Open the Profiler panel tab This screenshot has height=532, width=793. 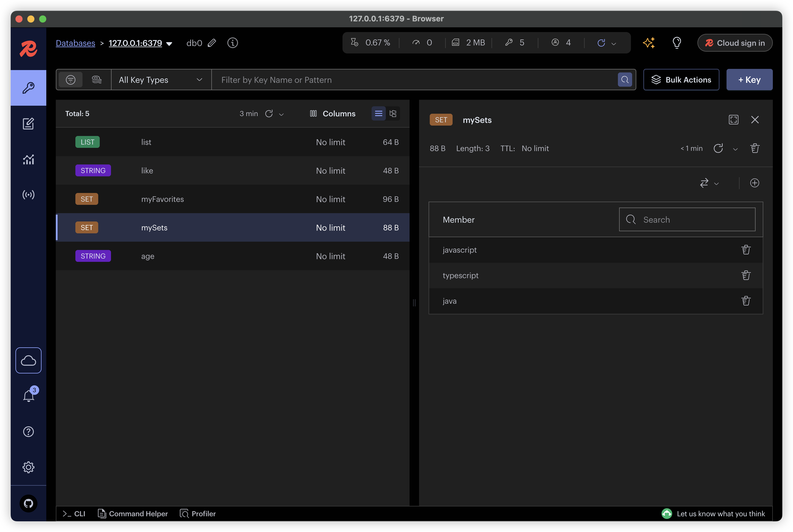coord(198,513)
